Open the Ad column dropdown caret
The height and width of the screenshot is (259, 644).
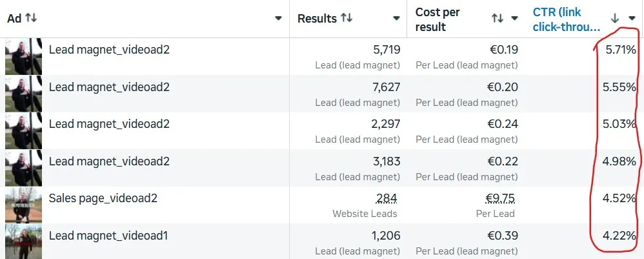coord(279,18)
